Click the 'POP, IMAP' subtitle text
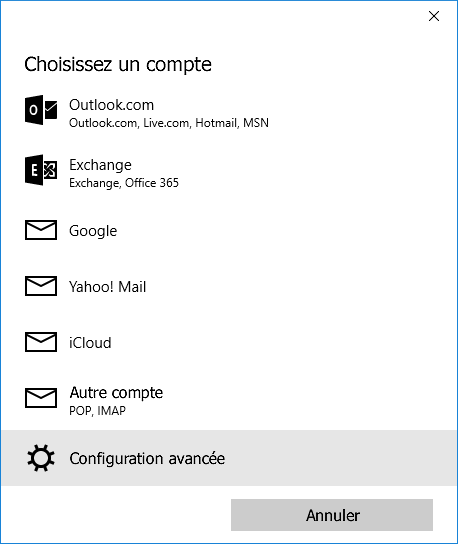This screenshot has width=458, height=544. click(97, 411)
